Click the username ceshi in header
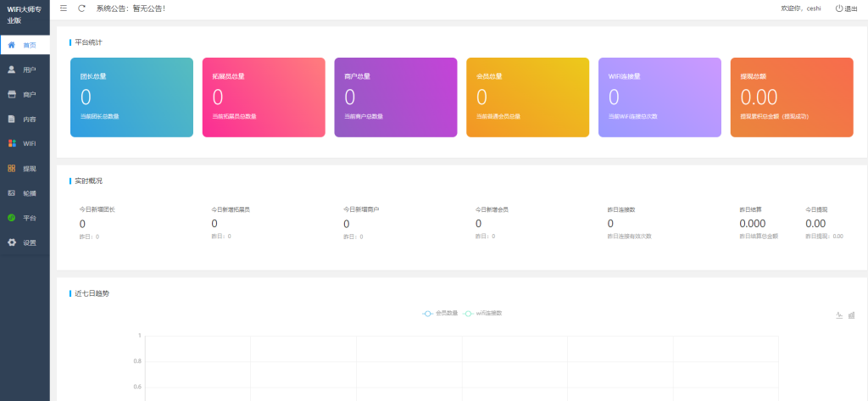Viewport: 868px width, 401px height. [813, 8]
